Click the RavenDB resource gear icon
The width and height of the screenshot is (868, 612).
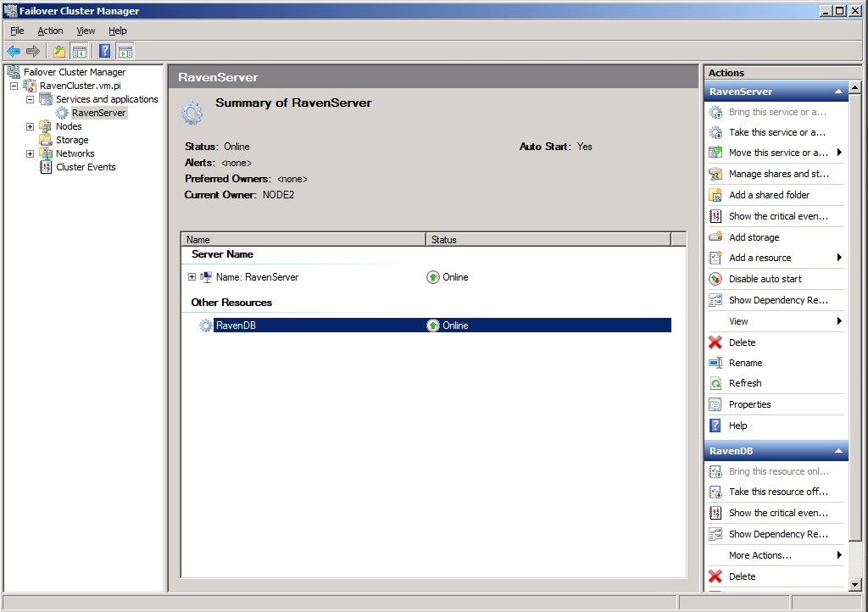(206, 325)
